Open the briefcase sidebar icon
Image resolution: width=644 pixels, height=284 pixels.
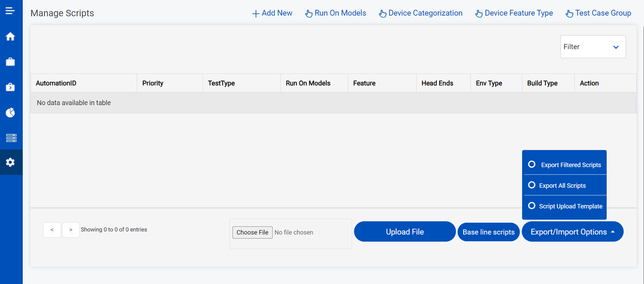(x=10, y=62)
